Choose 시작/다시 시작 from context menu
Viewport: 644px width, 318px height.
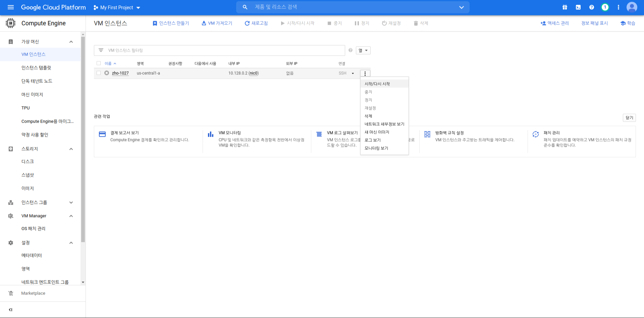(x=384, y=84)
